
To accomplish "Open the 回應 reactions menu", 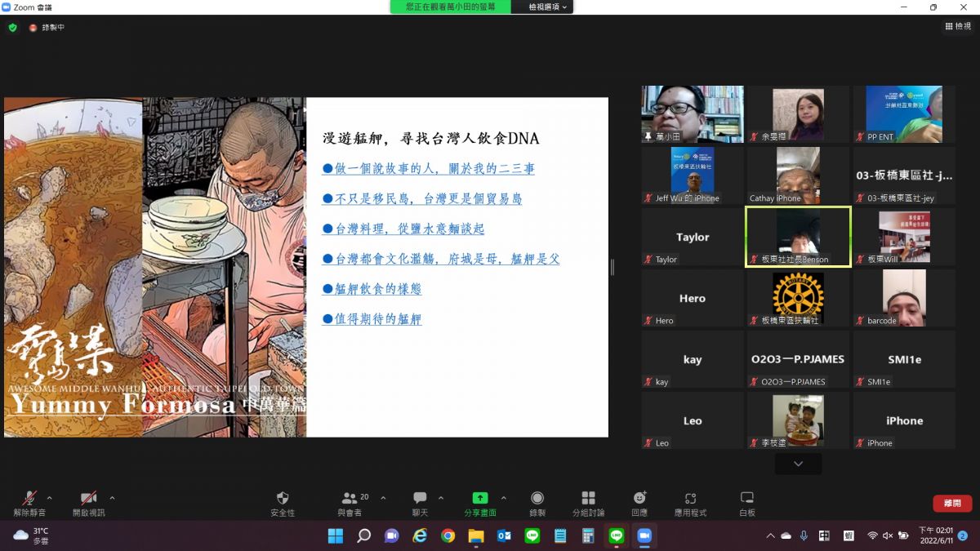I will (x=639, y=504).
